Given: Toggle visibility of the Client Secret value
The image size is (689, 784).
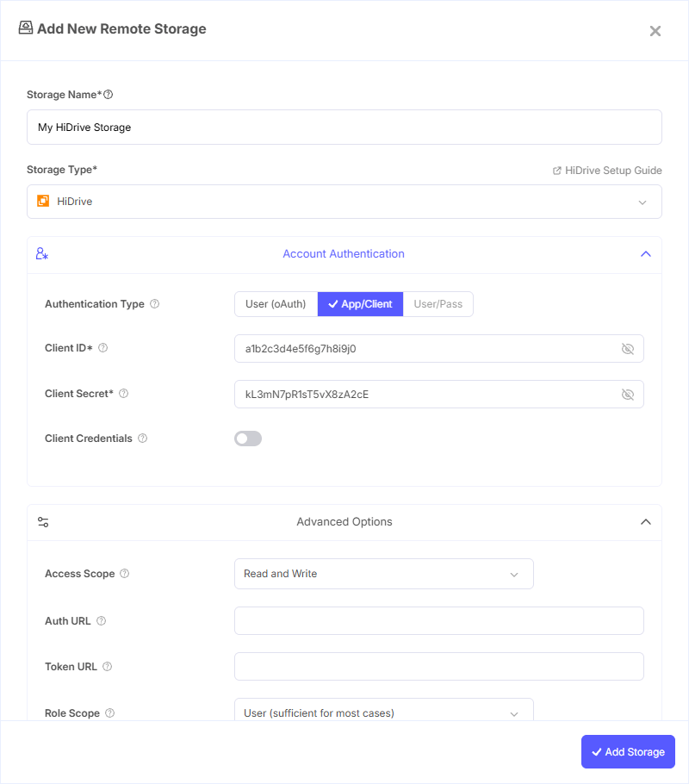Looking at the screenshot, I should coord(627,395).
